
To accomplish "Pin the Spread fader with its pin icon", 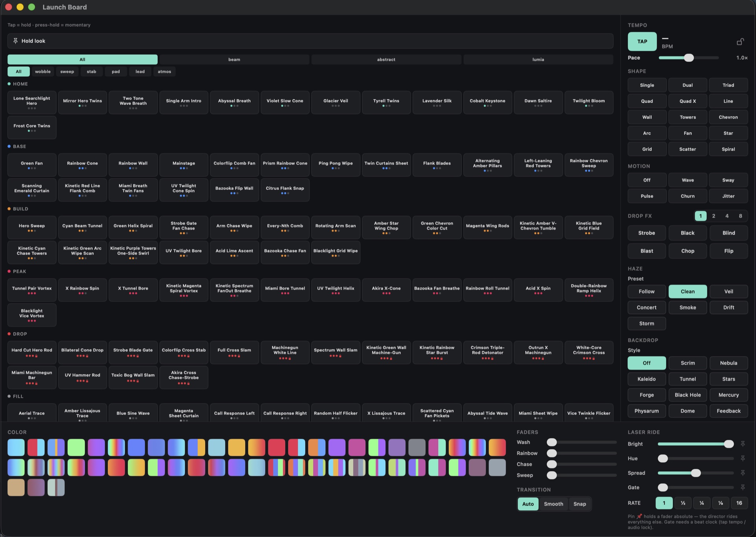I will click(x=743, y=473).
